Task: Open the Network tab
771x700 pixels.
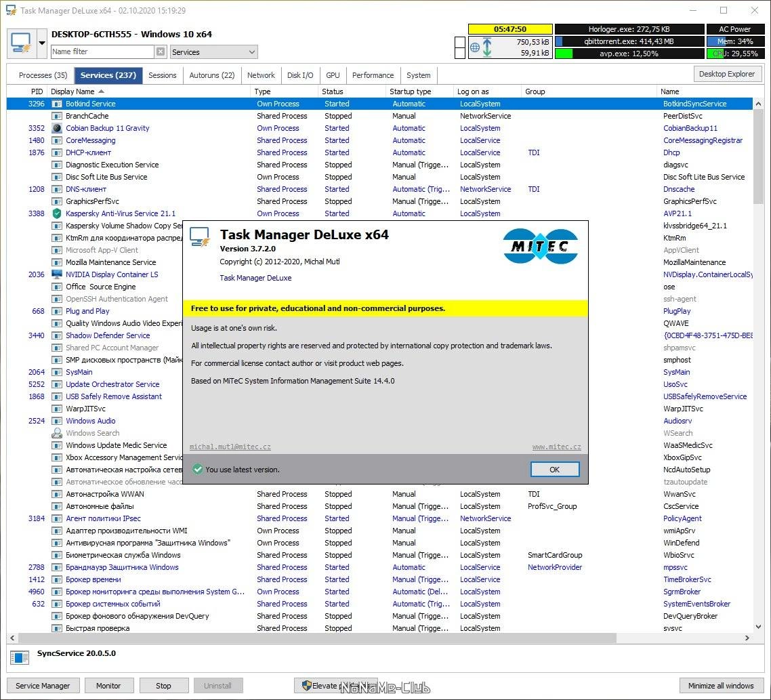Action: (x=261, y=75)
